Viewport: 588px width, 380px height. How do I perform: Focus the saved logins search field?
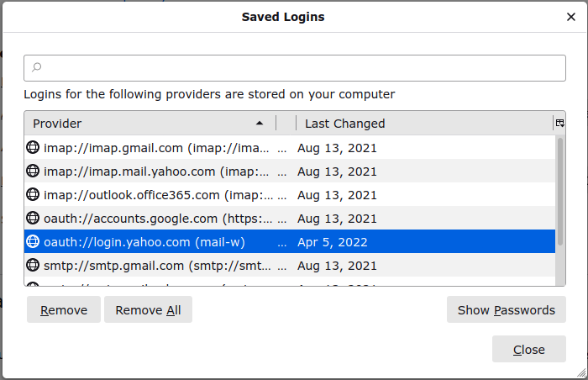295,68
